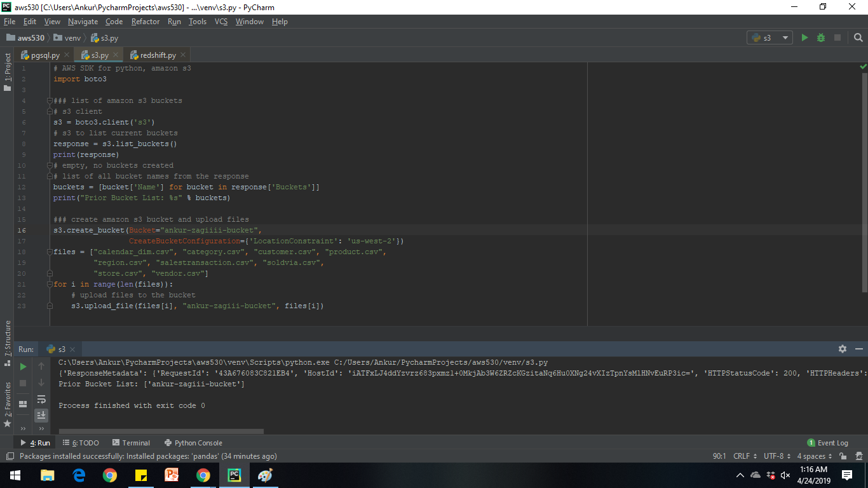Click Restore Layout icon in Run panel
This screenshot has height=488, width=868.
[23, 403]
